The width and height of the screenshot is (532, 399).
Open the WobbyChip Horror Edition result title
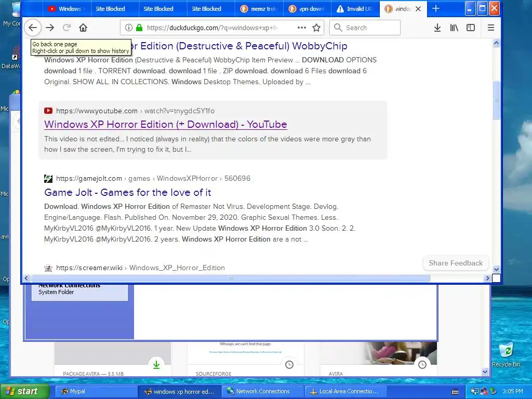point(240,46)
